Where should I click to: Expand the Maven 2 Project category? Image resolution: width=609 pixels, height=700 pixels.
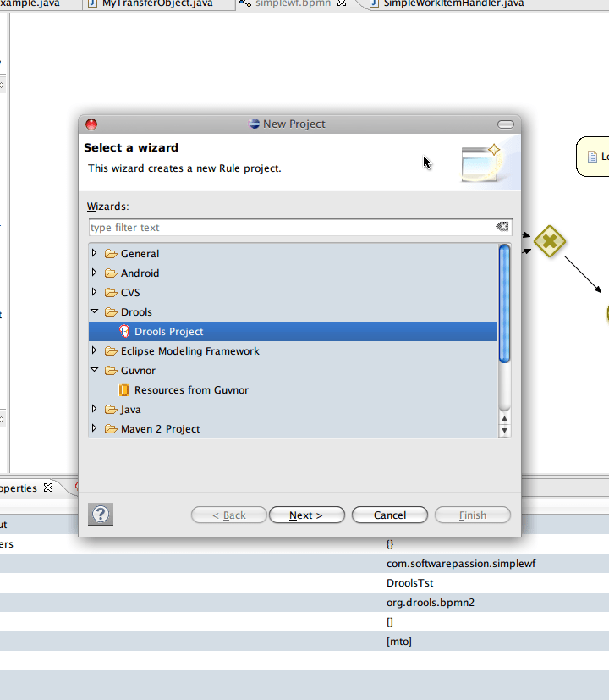click(x=94, y=428)
